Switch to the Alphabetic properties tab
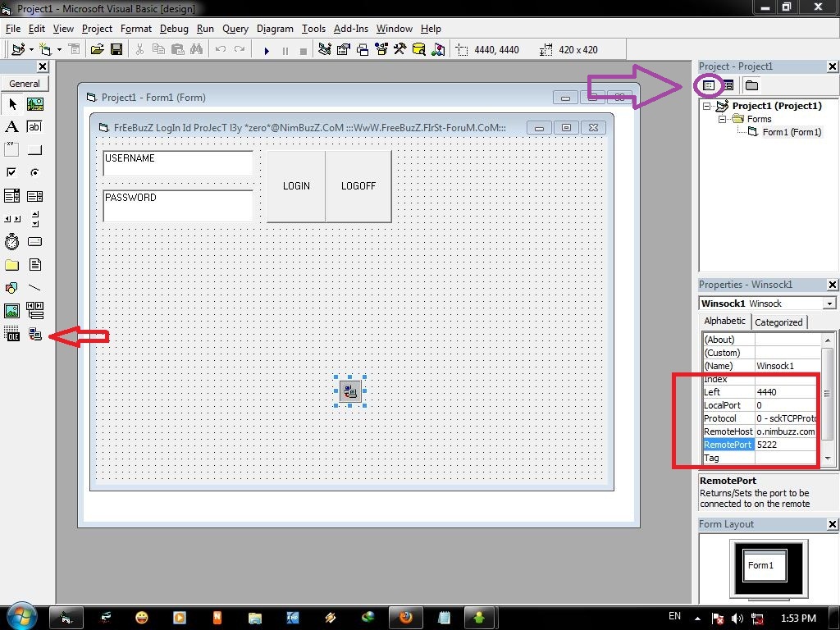Image resolution: width=840 pixels, height=630 pixels. click(724, 321)
